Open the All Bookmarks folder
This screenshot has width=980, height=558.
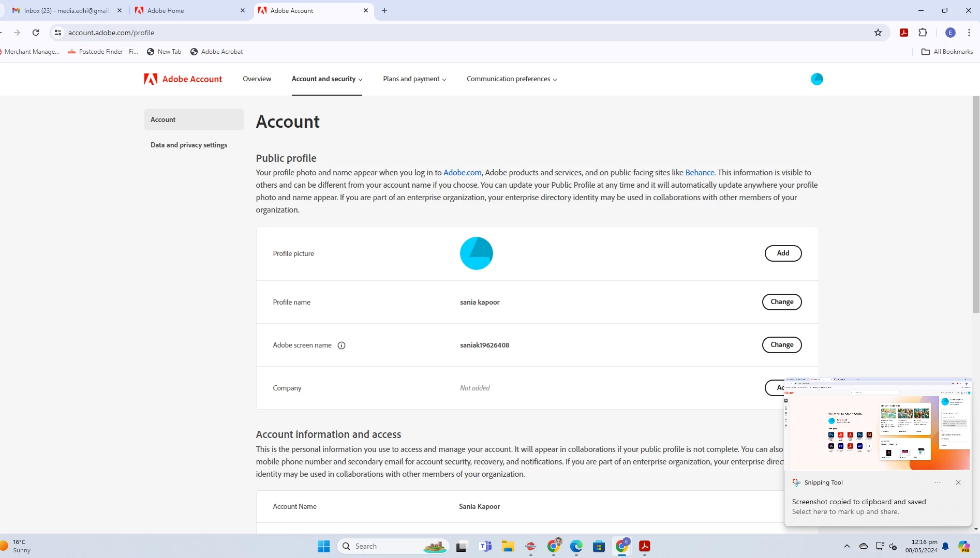pyautogui.click(x=947, y=52)
